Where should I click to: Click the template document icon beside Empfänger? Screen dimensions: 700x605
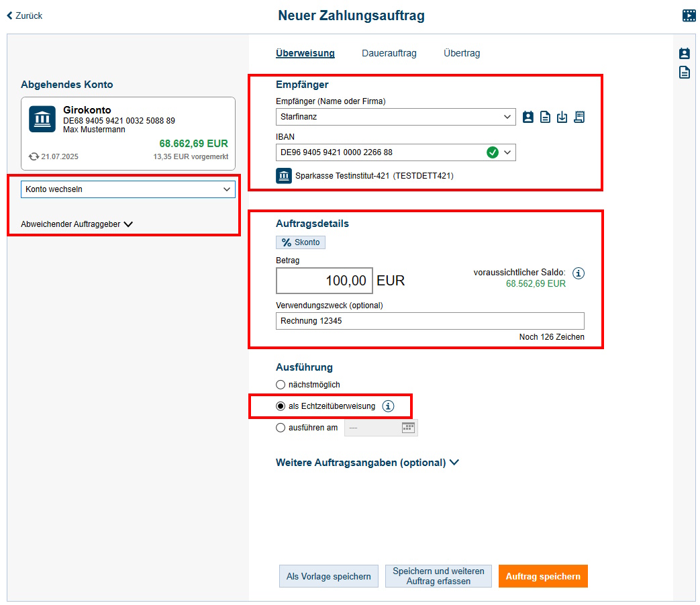[x=546, y=117]
